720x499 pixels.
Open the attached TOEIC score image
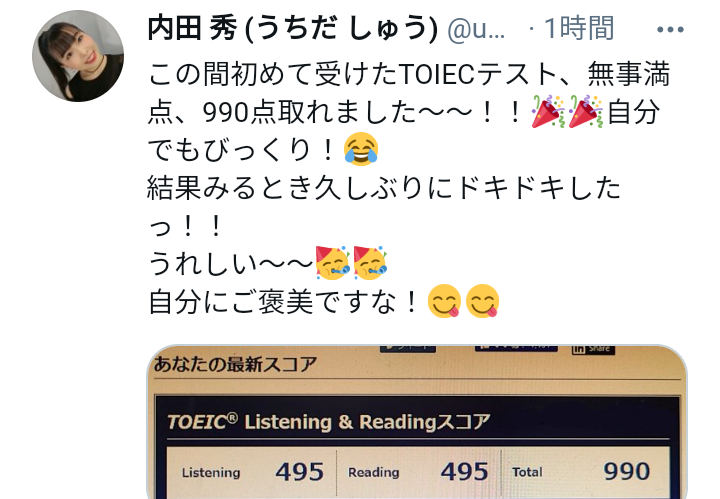pyautogui.click(x=417, y=422)
